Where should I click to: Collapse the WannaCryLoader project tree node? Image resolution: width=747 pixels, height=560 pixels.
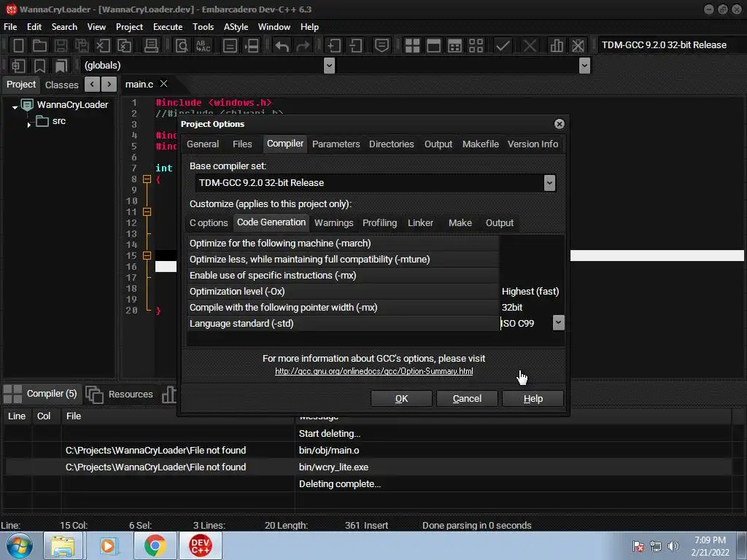pyautogui.click(x=15, y=107)
